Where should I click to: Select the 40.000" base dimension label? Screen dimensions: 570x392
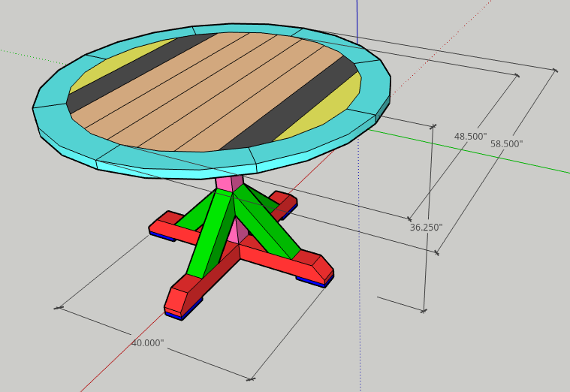click(x=148, y=343)
